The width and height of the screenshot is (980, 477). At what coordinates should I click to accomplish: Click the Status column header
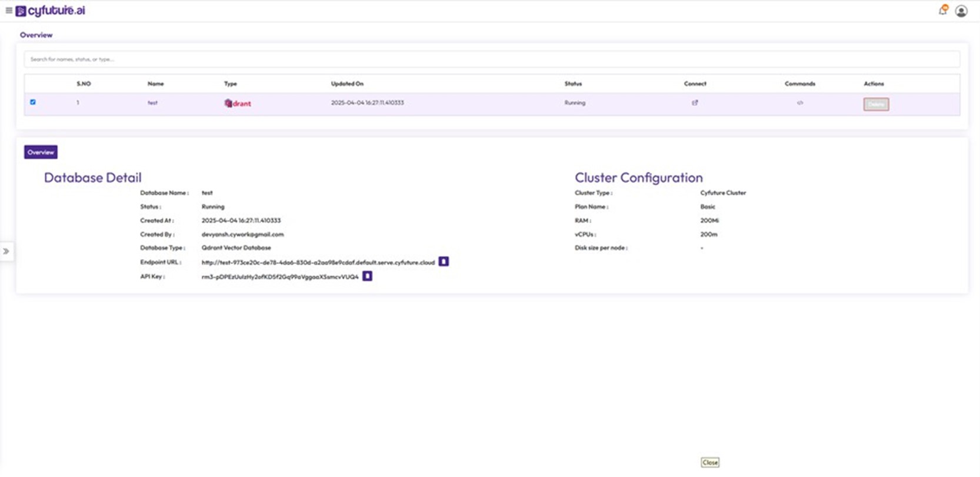click(573, 84)
